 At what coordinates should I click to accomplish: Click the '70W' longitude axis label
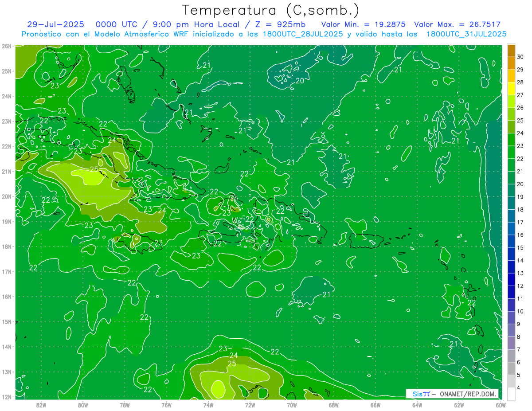[292, 404]
